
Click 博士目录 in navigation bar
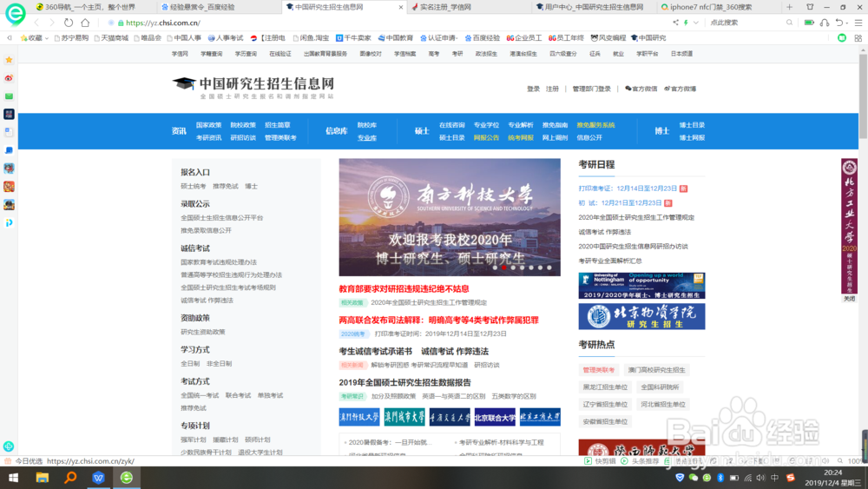[x=692, y=125]
